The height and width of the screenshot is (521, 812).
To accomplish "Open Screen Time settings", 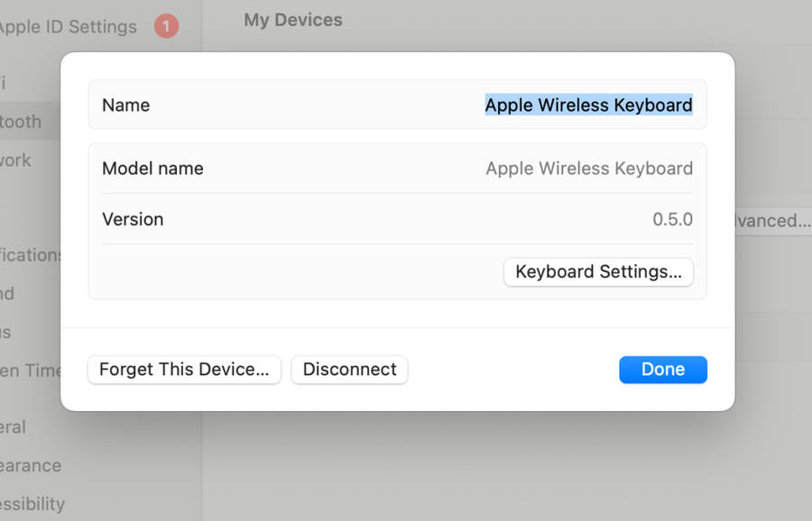I will [x=32, y=370].
